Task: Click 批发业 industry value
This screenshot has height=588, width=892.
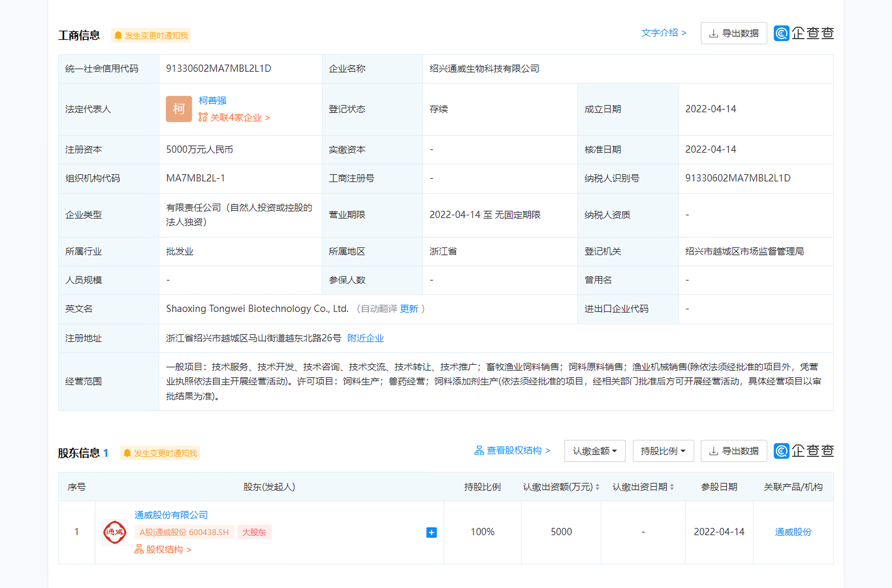Action: (x=180, y=251)
